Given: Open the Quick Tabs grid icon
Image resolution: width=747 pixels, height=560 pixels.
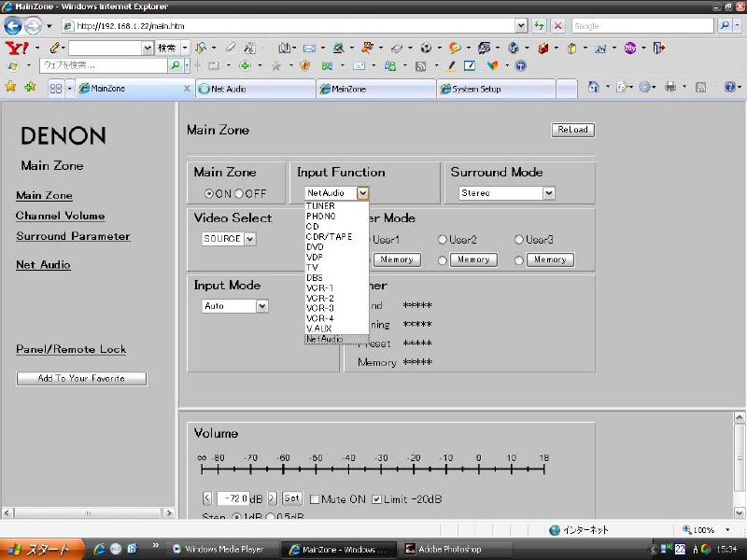Looking at the screenshot, I should [56, 89].
